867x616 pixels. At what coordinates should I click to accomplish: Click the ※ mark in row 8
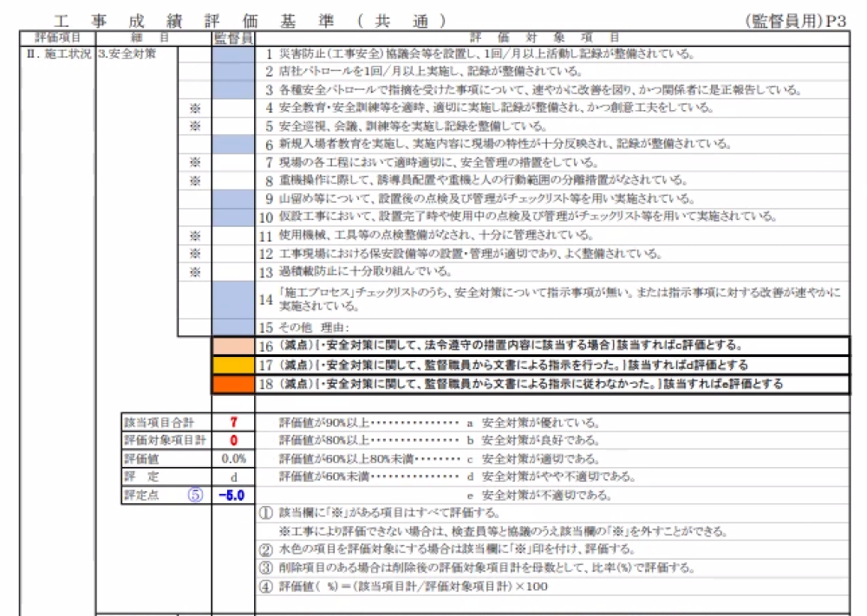[194, 181]
